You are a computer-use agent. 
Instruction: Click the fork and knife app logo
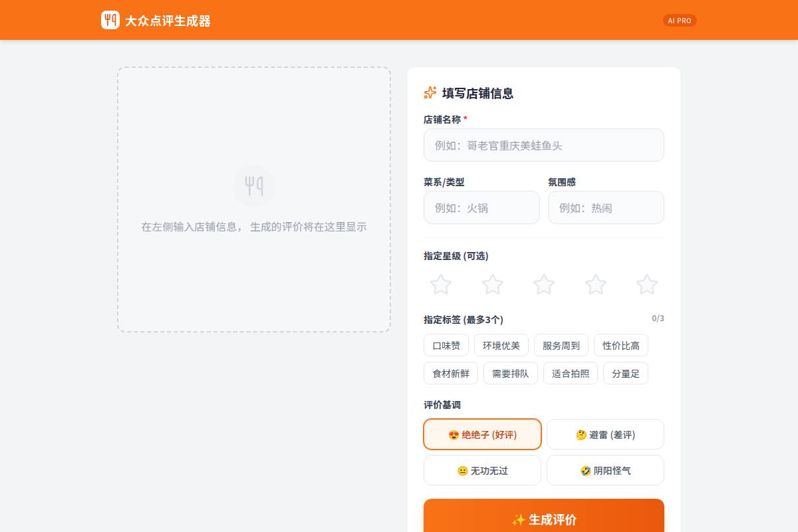[x=110, y=20]
